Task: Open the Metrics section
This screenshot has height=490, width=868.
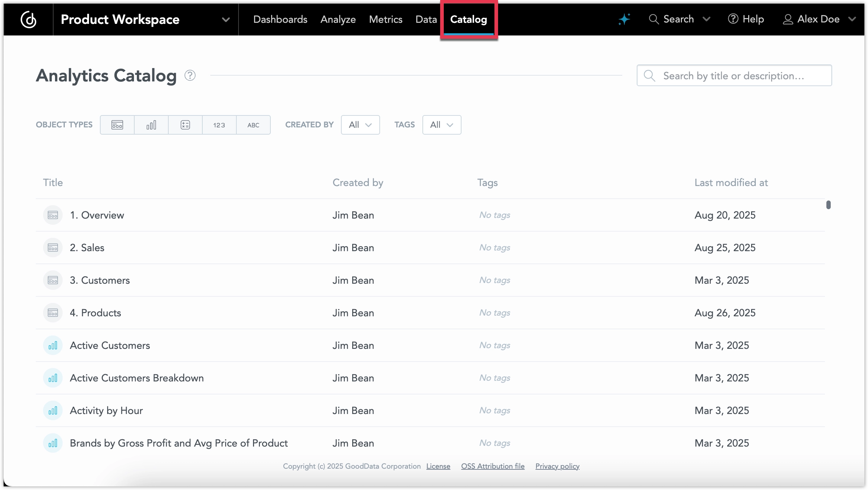Action: click(385, 19)
